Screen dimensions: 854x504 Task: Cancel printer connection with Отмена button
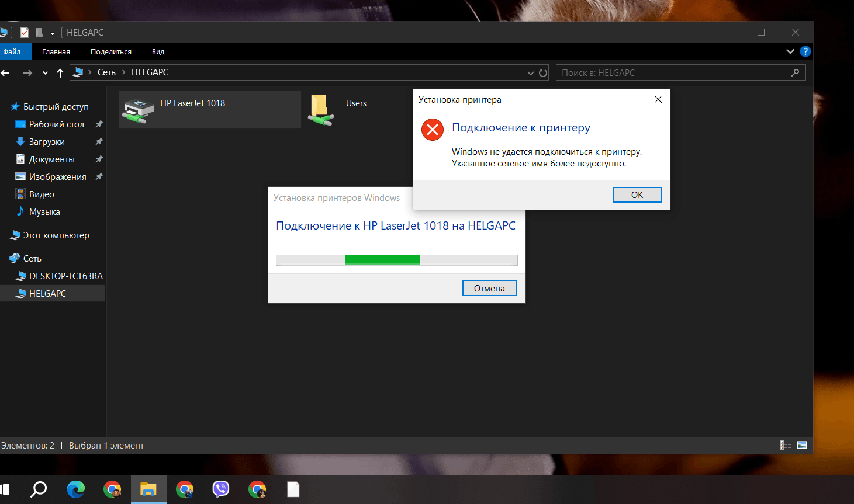pos(489,288)
